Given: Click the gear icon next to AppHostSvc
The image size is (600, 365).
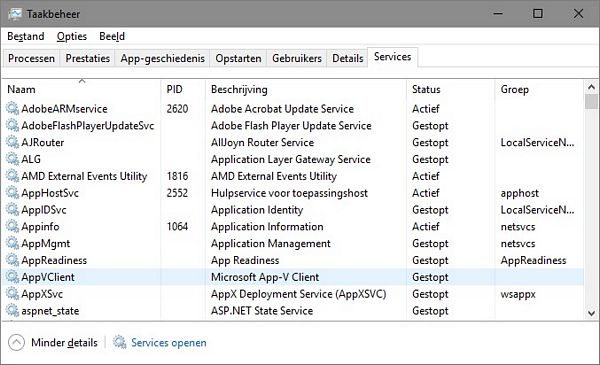Looking at the screenshot, I should point(13,193).
